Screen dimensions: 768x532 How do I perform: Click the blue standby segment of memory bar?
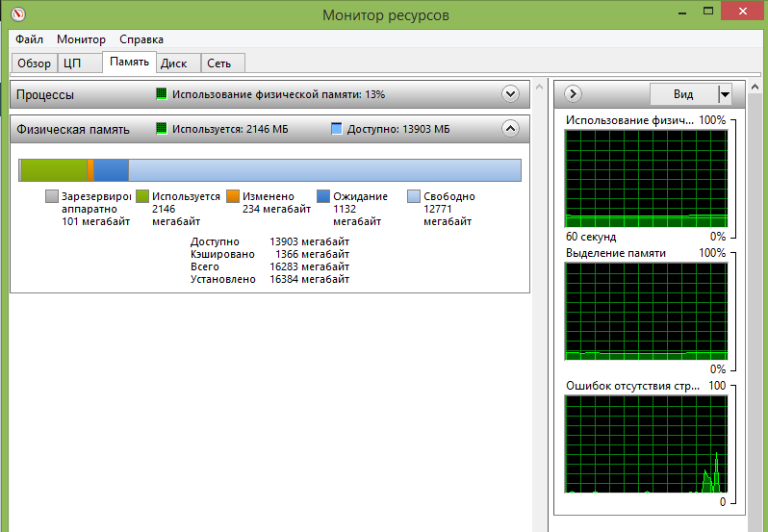pos(112,170)
